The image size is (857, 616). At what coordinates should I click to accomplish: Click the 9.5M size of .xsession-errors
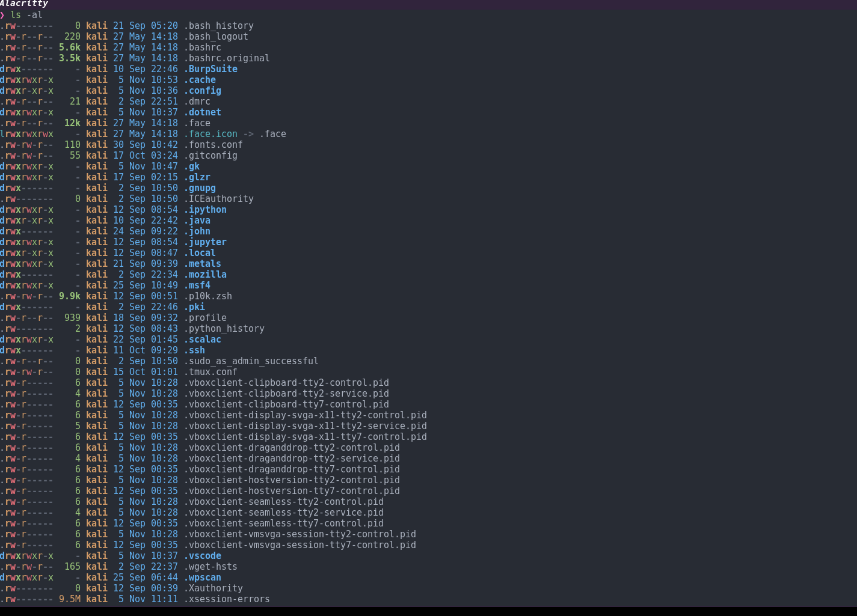click(x=70, y=599)
